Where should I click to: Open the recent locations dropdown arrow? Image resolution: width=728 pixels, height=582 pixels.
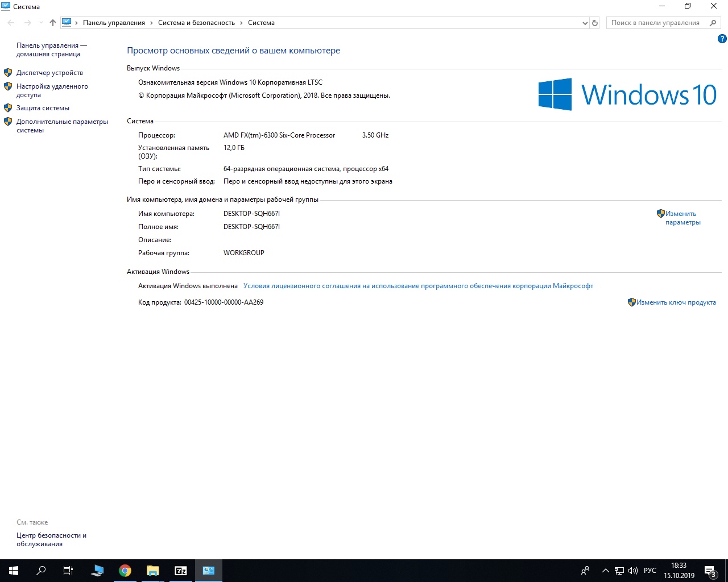coord(41,23)
